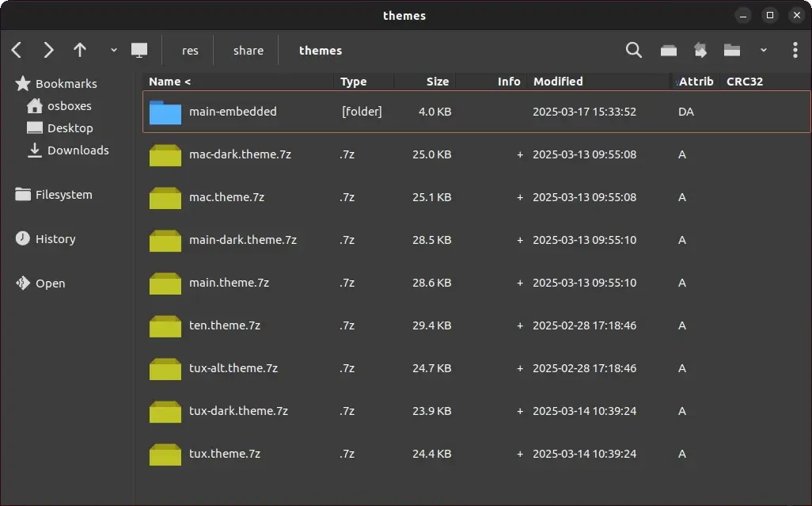Sort files by the Name column

(170, 82)
